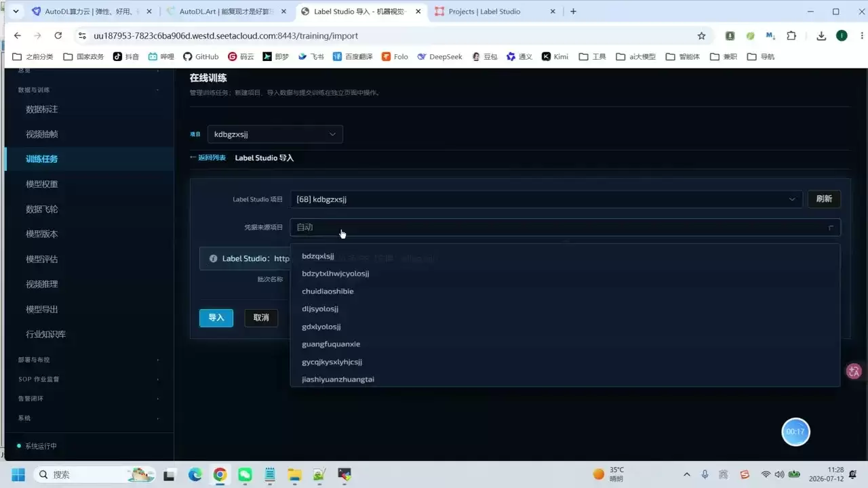Open the browser downloads icon
This screenshot has width=868, height=488.
pyautogui.click(x=821, y=35)
